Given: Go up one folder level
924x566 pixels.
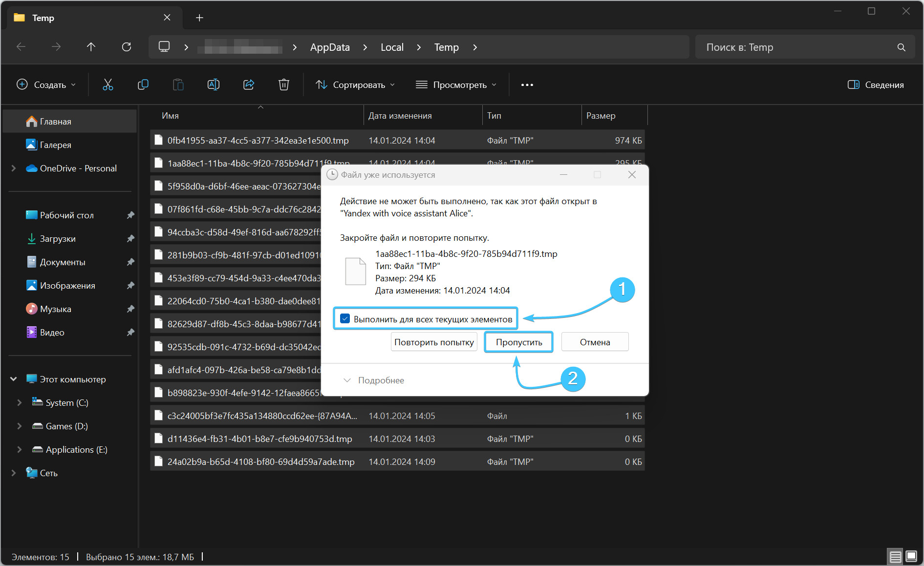Looking at the screenshot, I should [91, 47].
